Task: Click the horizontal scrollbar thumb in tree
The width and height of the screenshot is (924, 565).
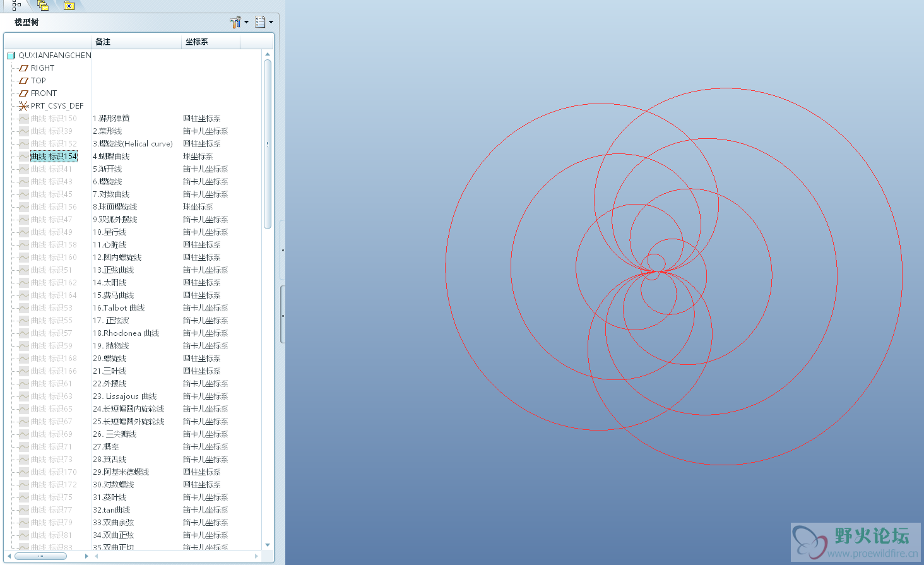Action: point(40,556)
